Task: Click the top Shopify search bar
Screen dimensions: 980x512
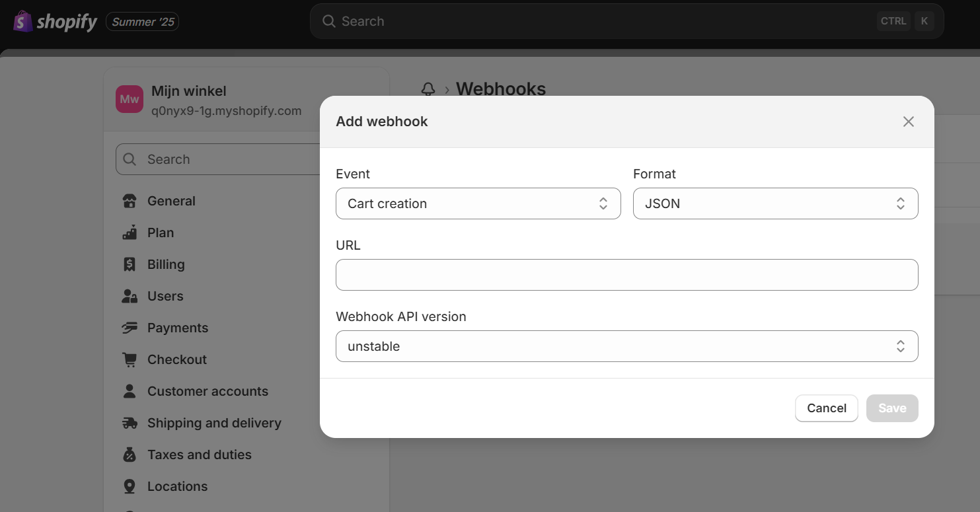Action: point(626,21)
